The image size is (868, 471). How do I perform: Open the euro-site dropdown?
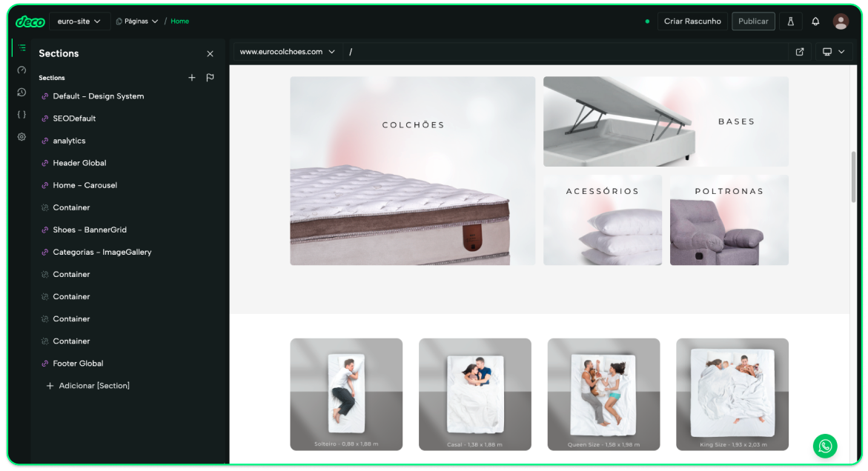[79, 21]
